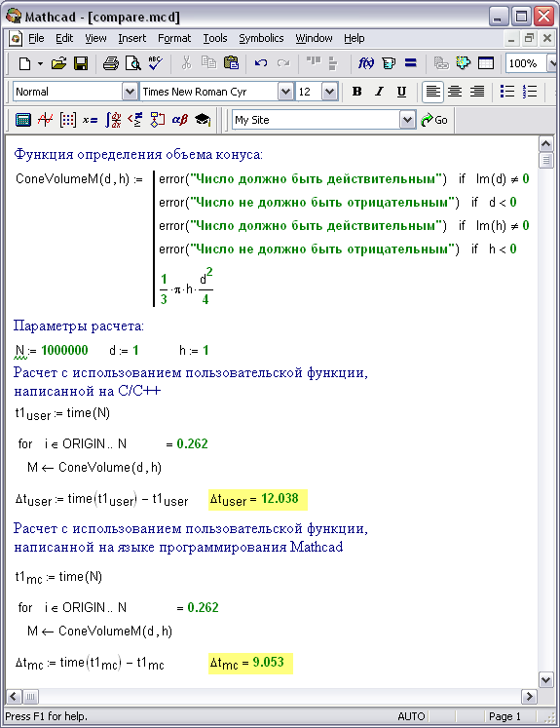Open Graph toolbar icon
This screenshot has height=728, width=560.
point(45,120)
